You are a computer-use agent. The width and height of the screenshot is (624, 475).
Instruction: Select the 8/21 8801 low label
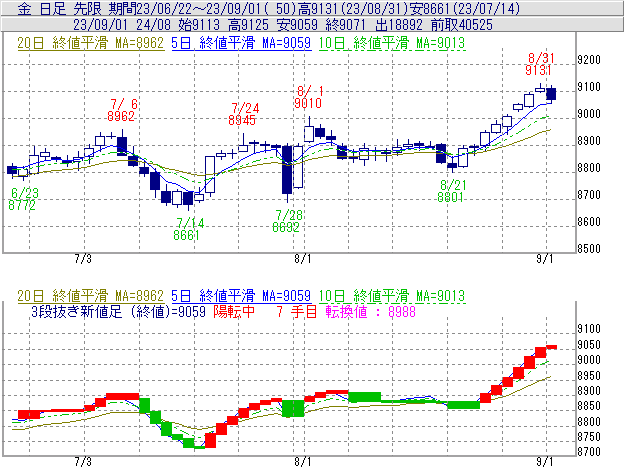coord(451,191)
